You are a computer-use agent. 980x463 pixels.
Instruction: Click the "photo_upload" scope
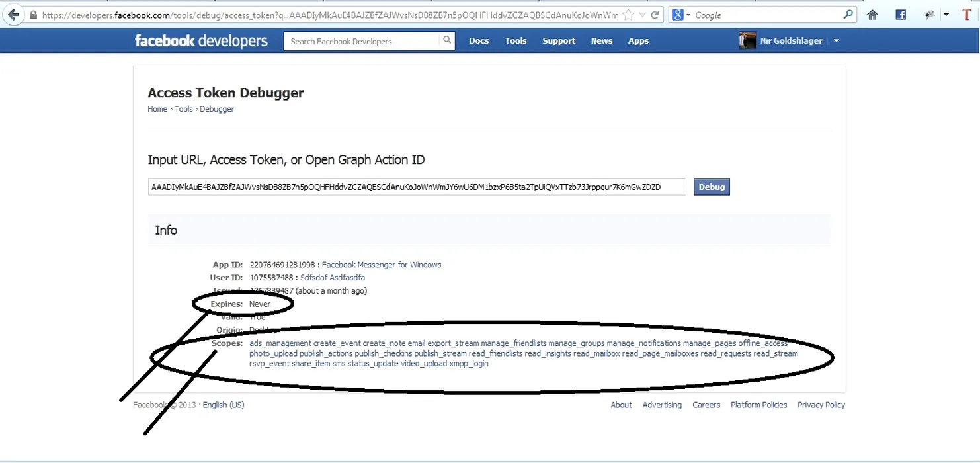click(x=273, y=354)
